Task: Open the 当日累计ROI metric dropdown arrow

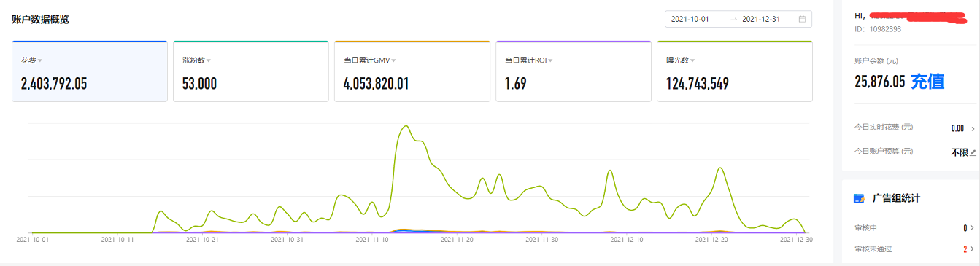Action: (551, 60)
